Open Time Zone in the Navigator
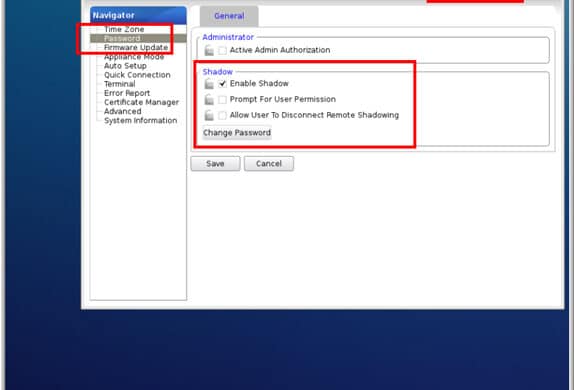Screen dimensions: 574x390 (x=124, y=29)
